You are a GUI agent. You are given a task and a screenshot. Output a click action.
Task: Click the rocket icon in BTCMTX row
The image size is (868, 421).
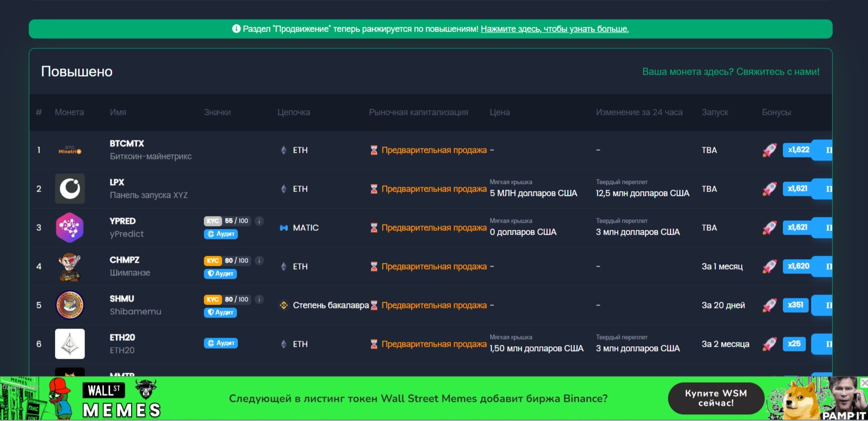(769, 150)
